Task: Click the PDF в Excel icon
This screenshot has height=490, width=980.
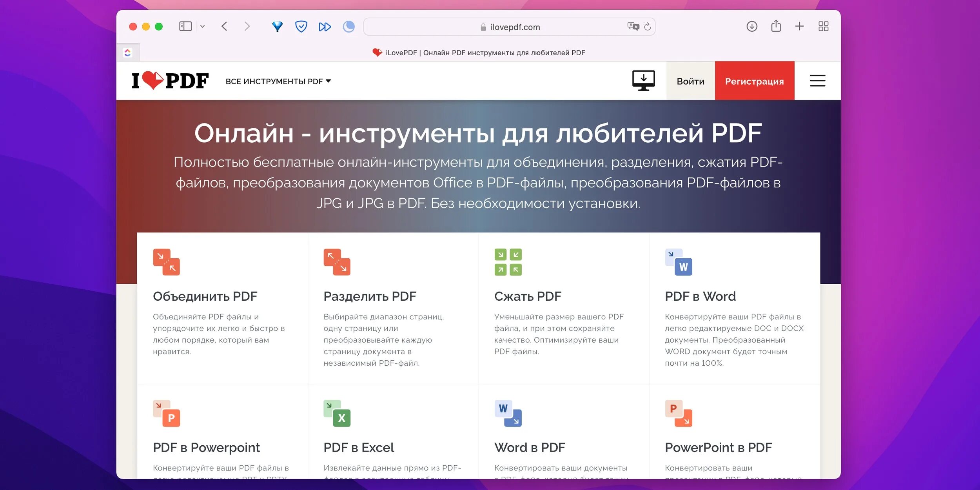Action: 337,413
